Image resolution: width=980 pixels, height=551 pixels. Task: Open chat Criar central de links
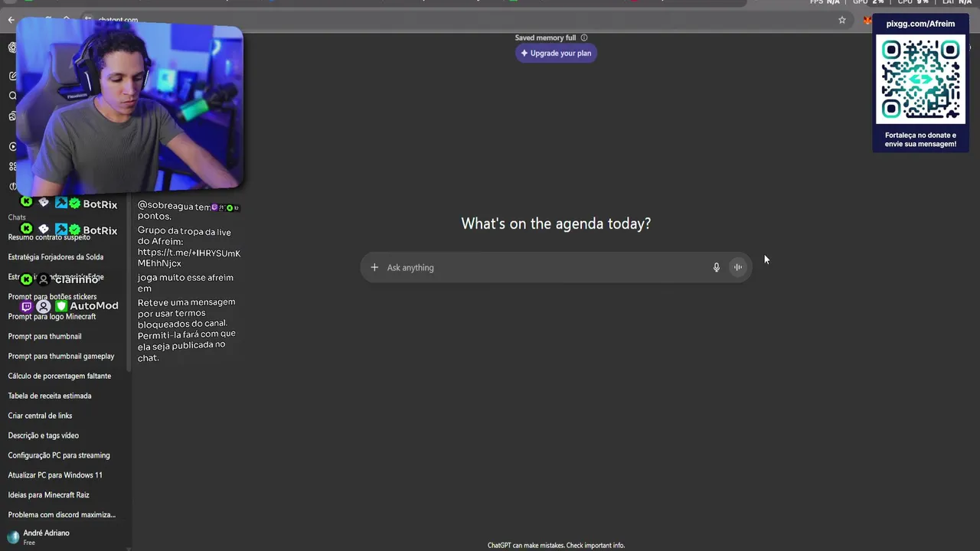40,416
